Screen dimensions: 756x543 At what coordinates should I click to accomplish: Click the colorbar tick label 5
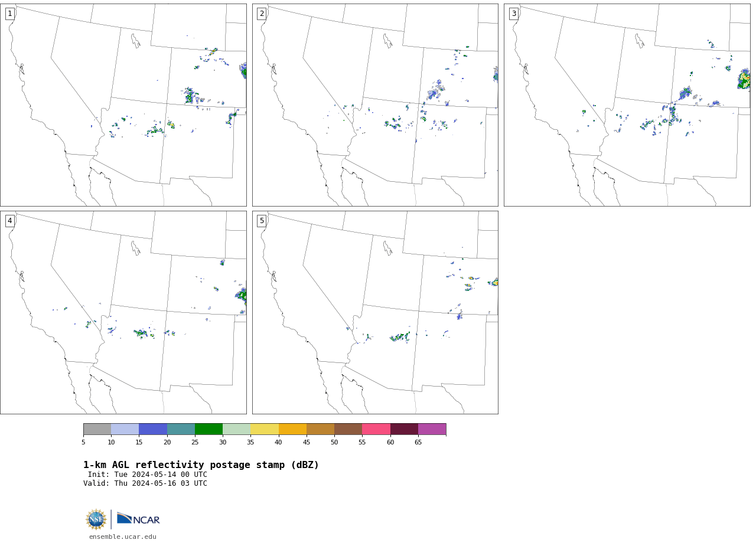[x=83, y=442]
